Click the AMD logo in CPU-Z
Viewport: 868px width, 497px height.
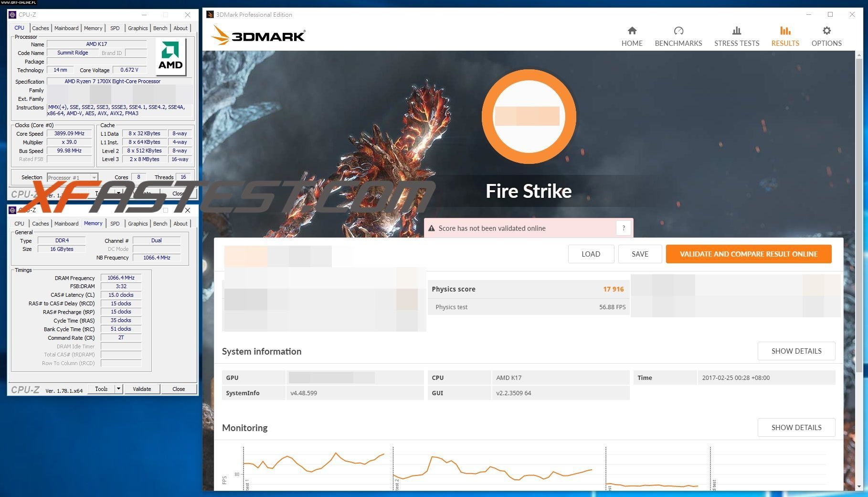coord(170,56)
